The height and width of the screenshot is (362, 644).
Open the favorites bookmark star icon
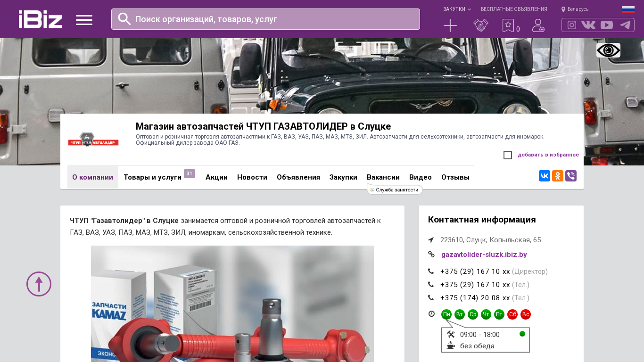pos(508,25)
